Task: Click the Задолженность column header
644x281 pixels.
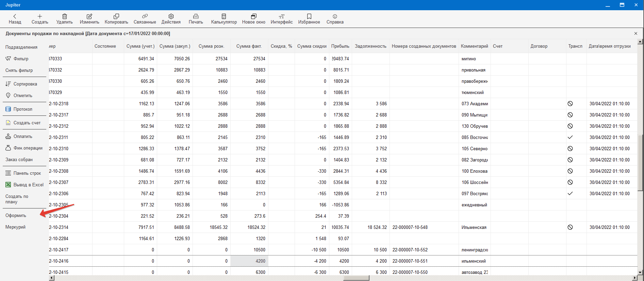Action: 370,46
